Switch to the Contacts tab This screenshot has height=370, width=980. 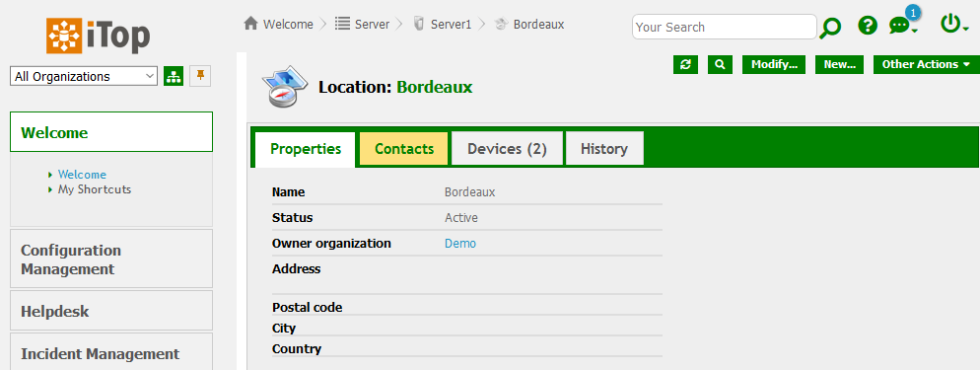coord(404,149)
